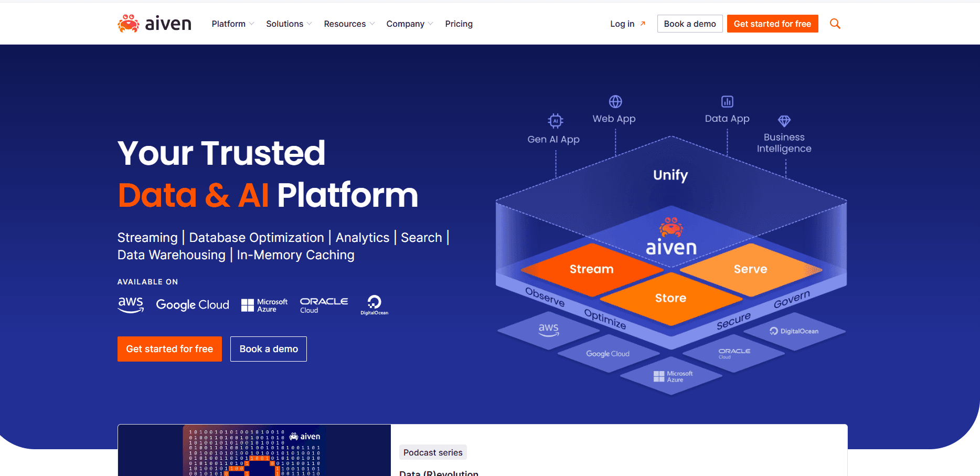Expand the Company menu chevron
The image size is (980, 476).
point(431,24)
